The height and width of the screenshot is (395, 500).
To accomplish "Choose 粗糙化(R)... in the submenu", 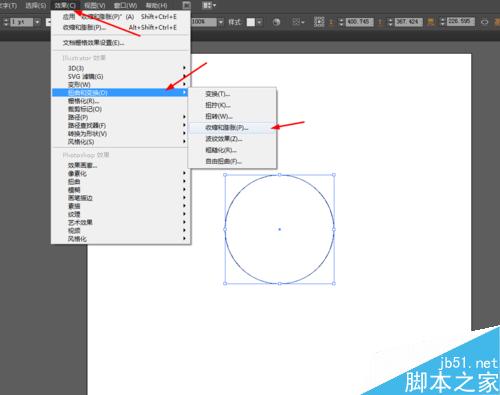I will [232, 150].
